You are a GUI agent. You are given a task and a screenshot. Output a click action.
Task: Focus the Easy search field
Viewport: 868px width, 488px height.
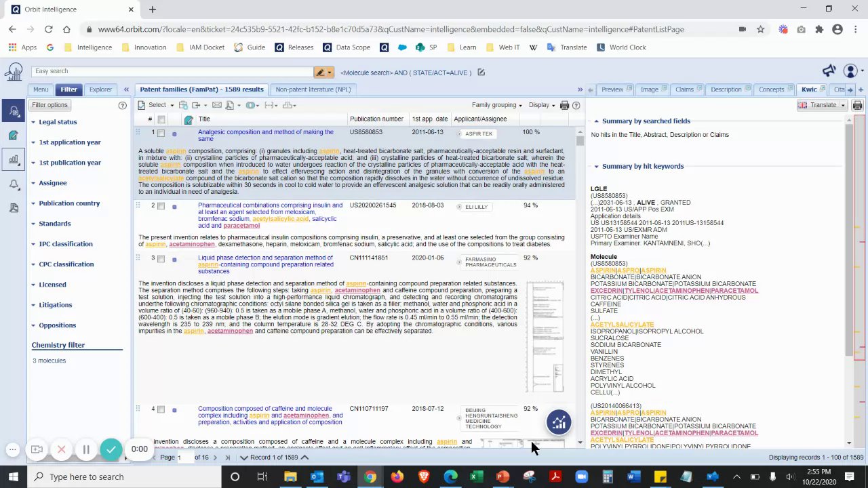[173, 71]
